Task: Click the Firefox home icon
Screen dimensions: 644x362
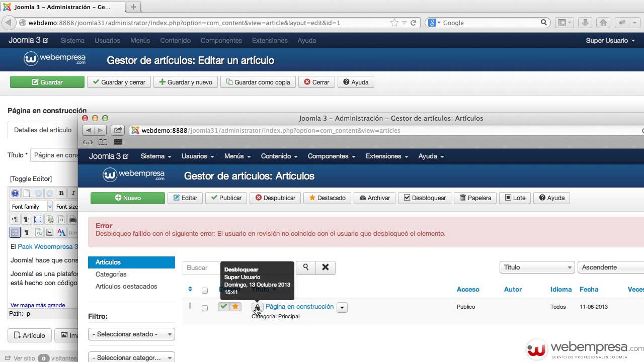Action: point(603,23)
